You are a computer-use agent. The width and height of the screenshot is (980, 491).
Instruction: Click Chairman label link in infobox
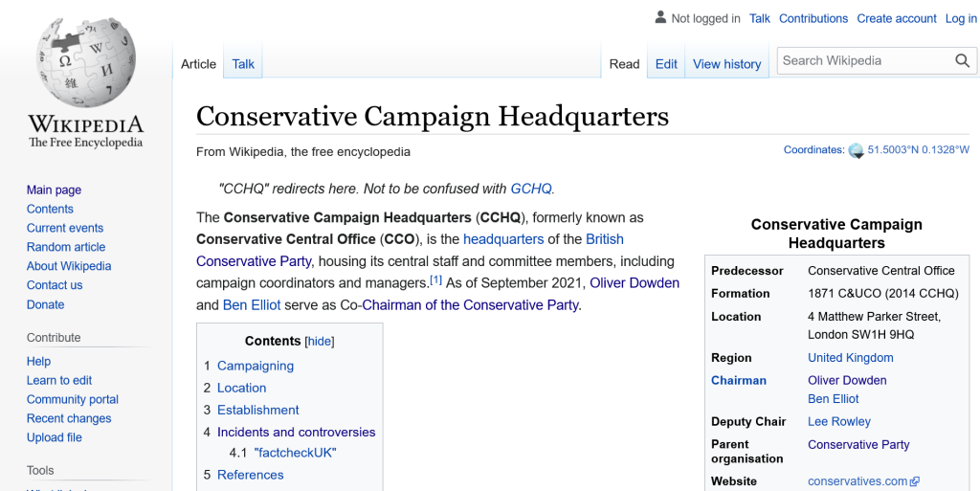tap(738, 380)
